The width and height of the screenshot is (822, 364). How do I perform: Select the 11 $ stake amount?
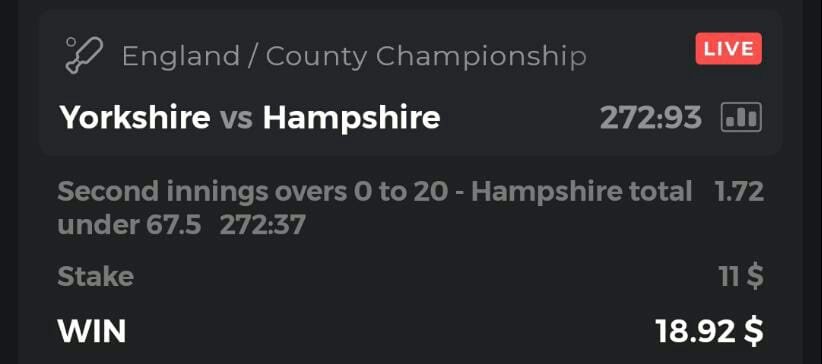742,276
